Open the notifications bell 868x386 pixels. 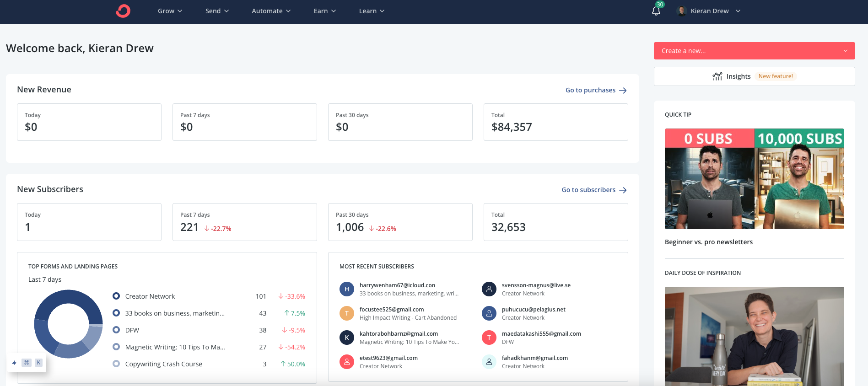(656, 11)
